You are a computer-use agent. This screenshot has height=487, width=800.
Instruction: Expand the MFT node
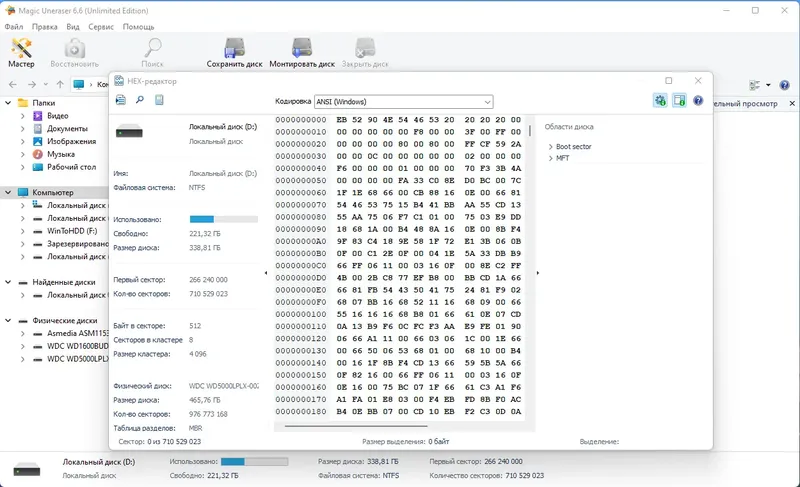coord(551,159)
